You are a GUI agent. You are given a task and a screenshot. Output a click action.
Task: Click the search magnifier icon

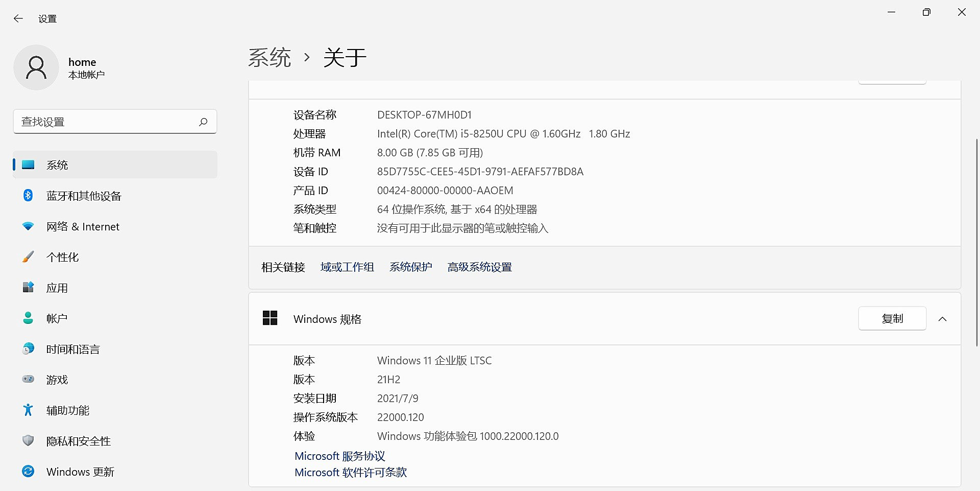tap(203, 122)
